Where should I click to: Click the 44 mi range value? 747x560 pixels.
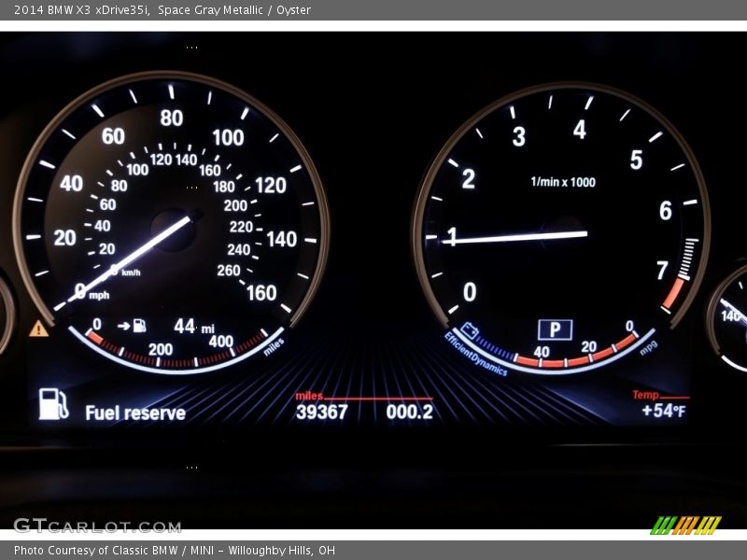(194, 327)
